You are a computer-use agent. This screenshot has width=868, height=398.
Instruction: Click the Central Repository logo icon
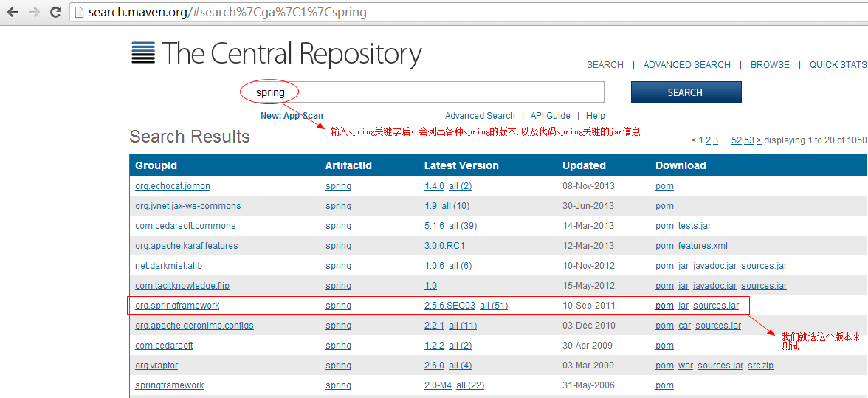tap(143, 53)
